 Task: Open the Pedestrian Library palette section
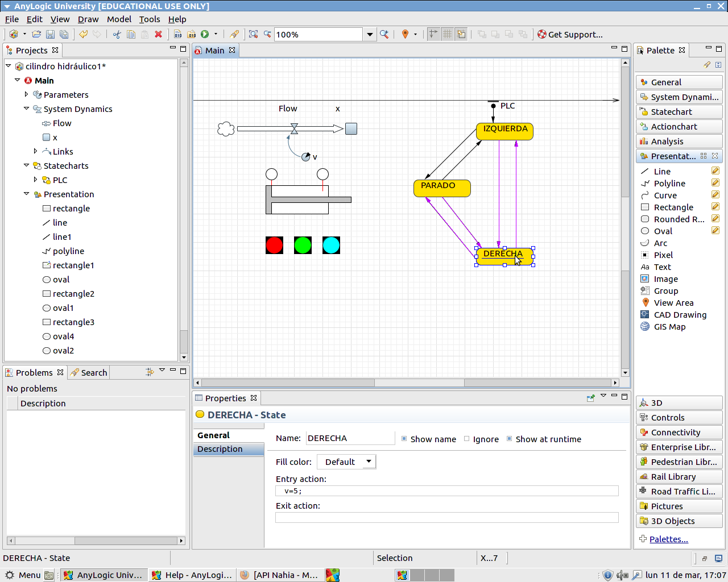pyautogui.click(x=679, y=462)
